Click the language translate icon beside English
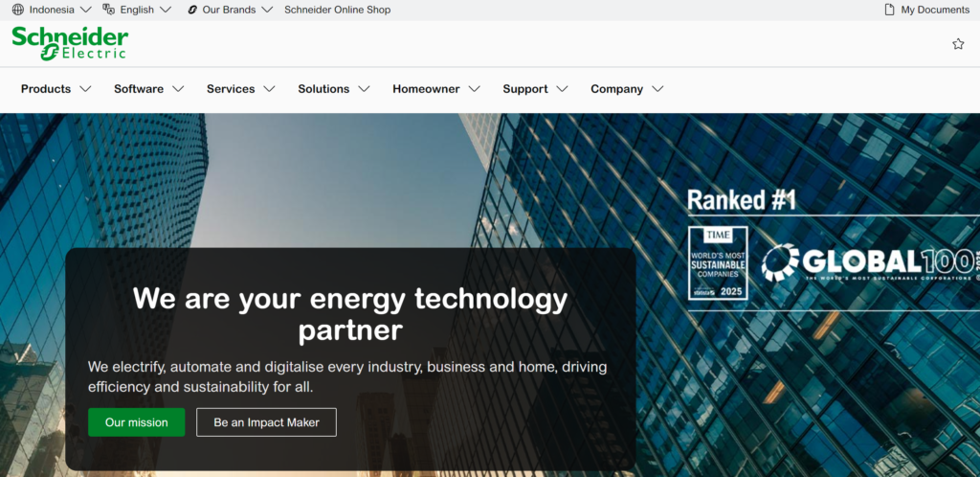This screenshot has height=477, width=980. pyautogui.click(x=109, y=10)
